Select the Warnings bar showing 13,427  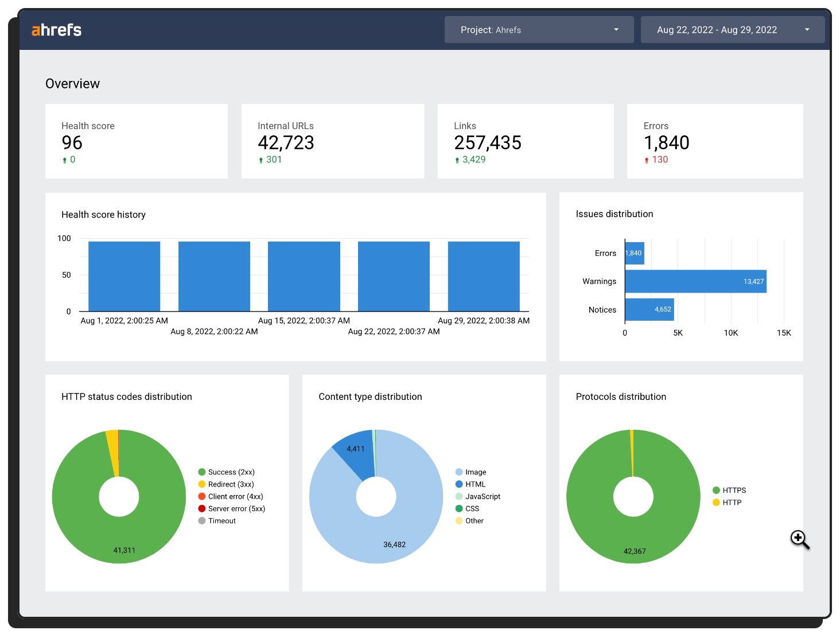click(695, 281)
